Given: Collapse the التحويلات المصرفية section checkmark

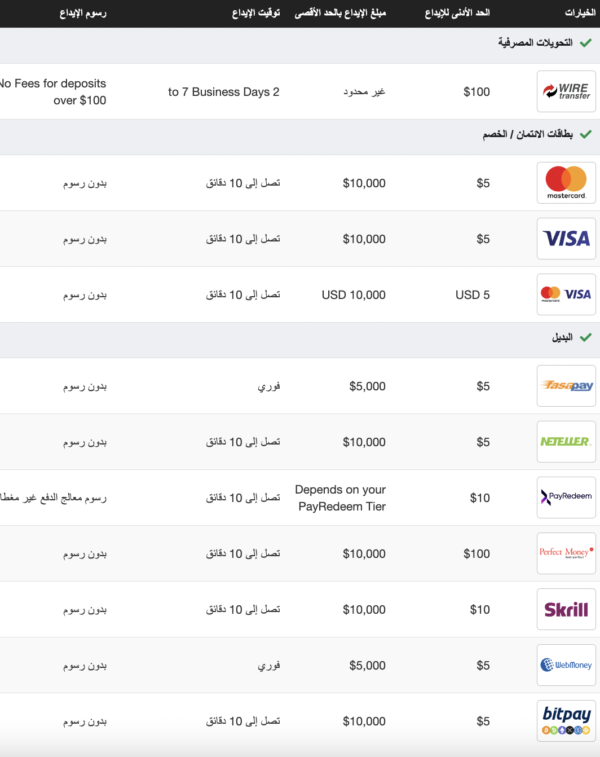Looking at the screenshot, I should click(x=586, y=43).
